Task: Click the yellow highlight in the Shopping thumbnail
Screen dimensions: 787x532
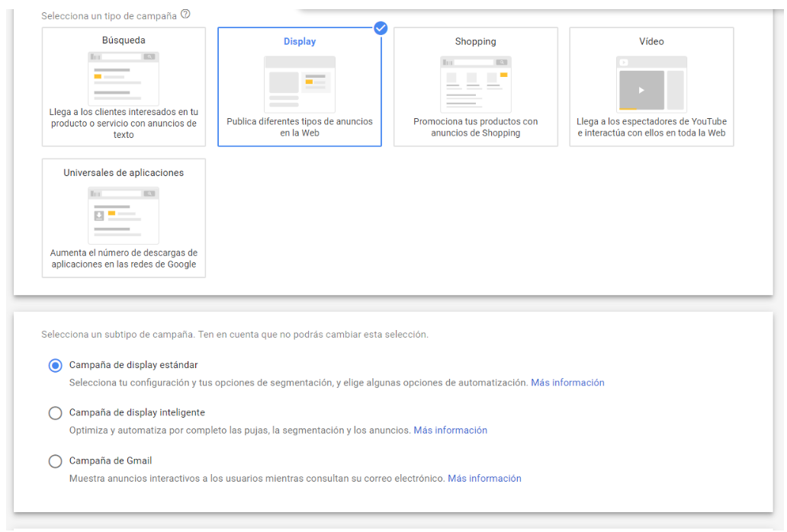Action: pyautogui.click(x=503, y=76)
